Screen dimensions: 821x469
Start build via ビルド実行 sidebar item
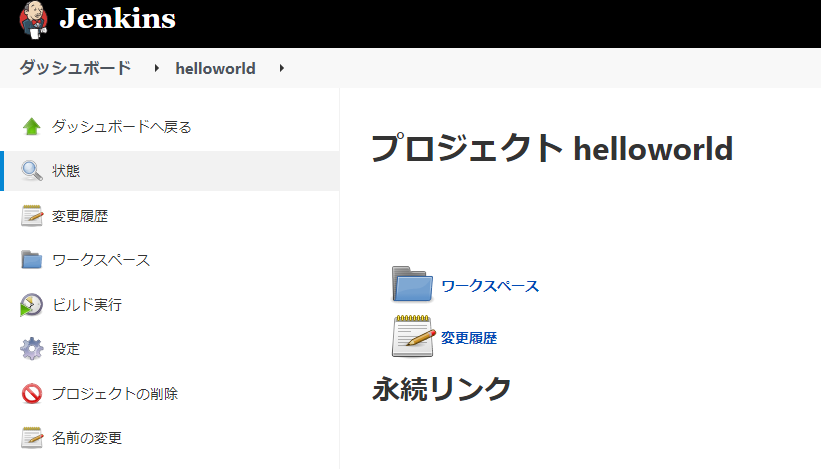87,305
